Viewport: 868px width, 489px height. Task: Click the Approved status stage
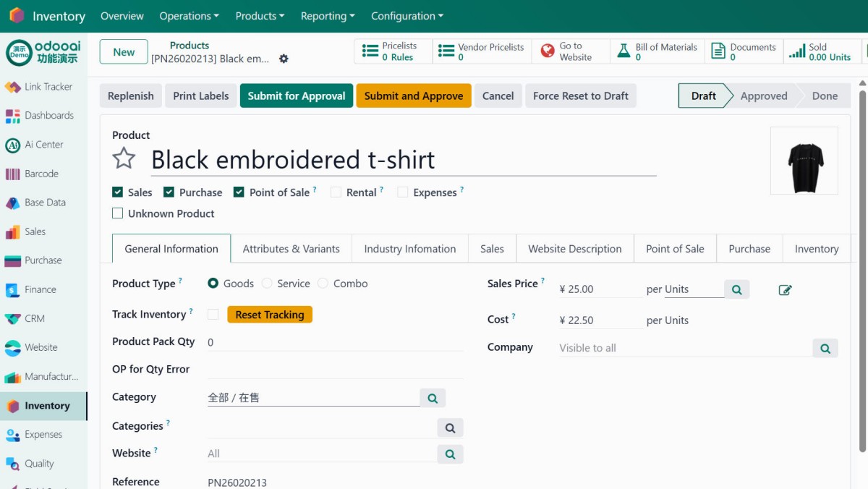tap(764, 95)
